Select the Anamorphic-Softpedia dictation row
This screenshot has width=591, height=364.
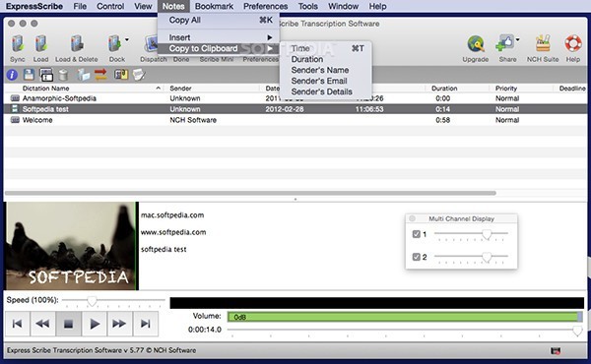[295, 98]
